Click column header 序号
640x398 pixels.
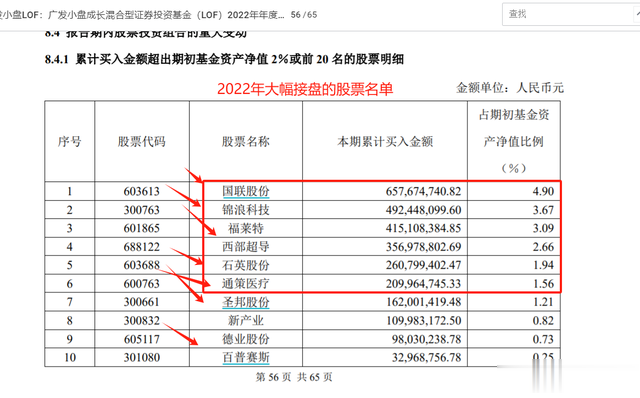click(69, 142)
